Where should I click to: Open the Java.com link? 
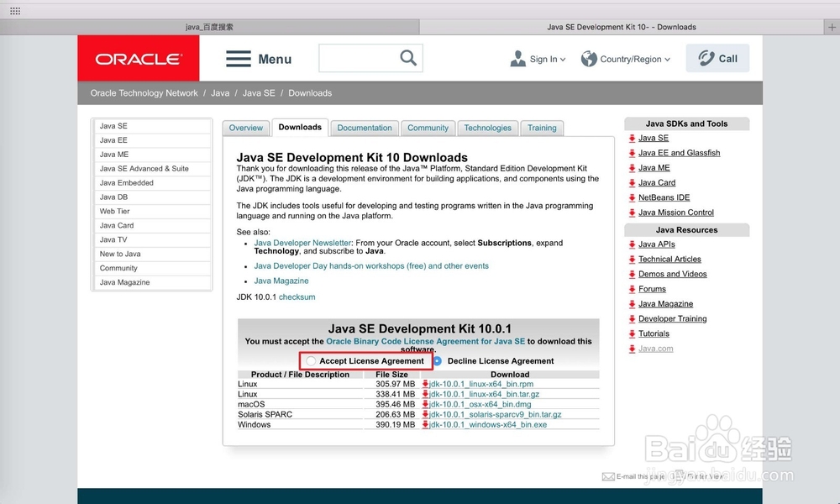[656, 349]
